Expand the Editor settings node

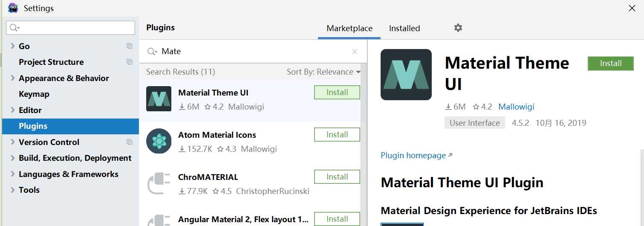[13, 110]
